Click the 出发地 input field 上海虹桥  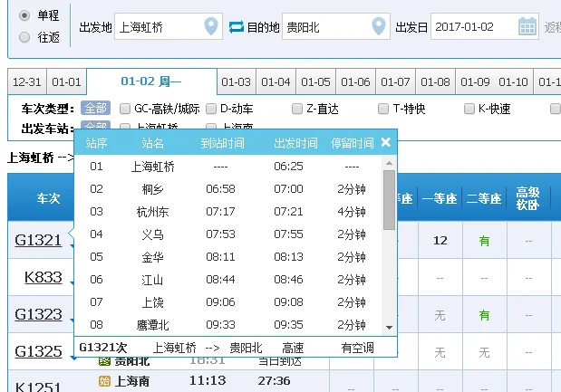tap(169, 26)
